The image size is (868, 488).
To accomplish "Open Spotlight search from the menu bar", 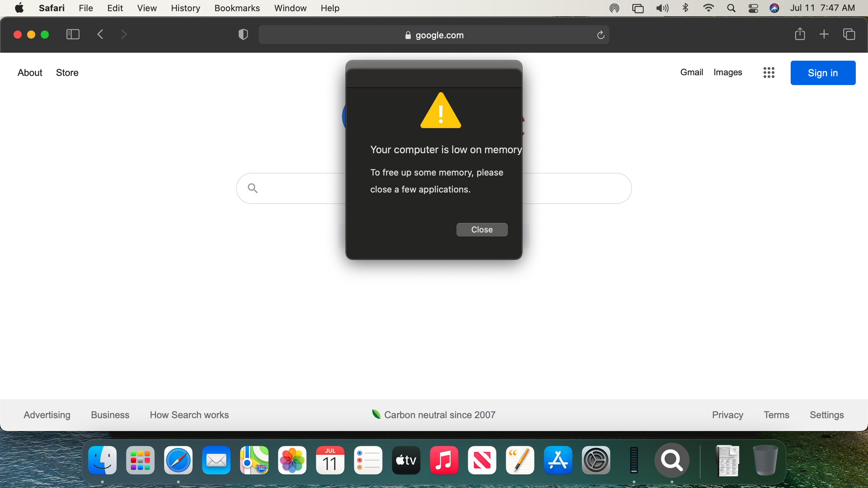I will point(731,8).
